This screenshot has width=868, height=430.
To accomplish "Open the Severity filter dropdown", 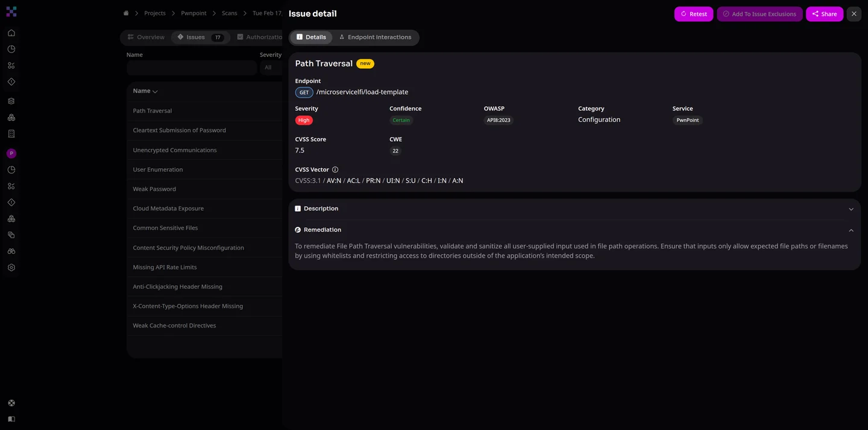I will point(271,68).
